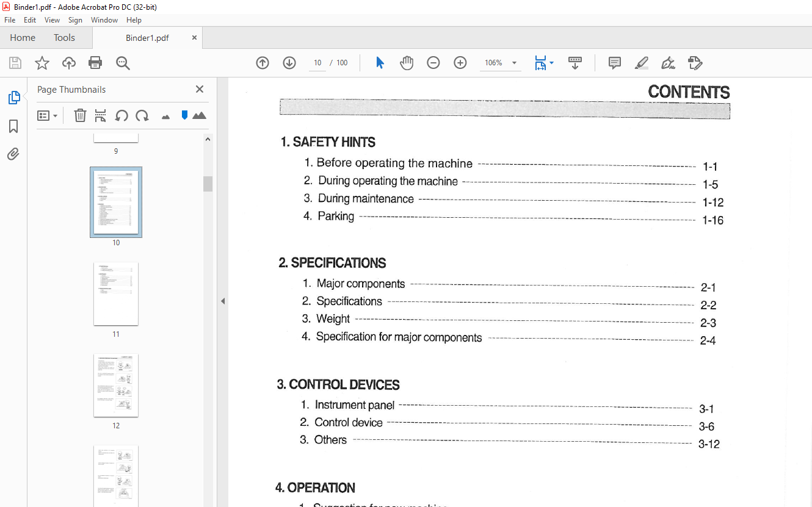Click the 'Weight' contents entry
Viewport: 812px width, 507px height.
coord(333,318)
